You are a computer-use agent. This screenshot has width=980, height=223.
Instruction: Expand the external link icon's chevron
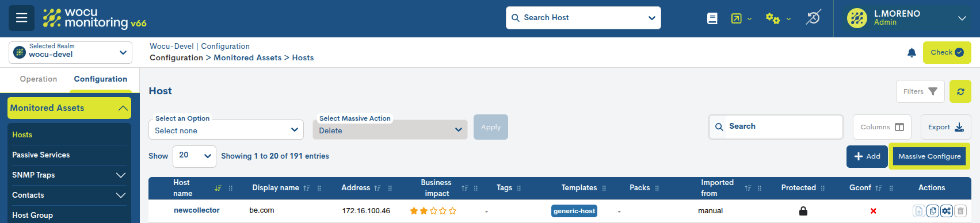(749, 19)
